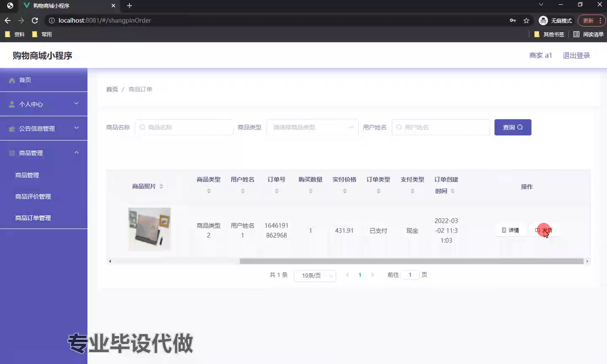Image resolution: width=607 pixels, height=364 pixels.
Task: Reload the current page
Action: [x=35, y=20]
